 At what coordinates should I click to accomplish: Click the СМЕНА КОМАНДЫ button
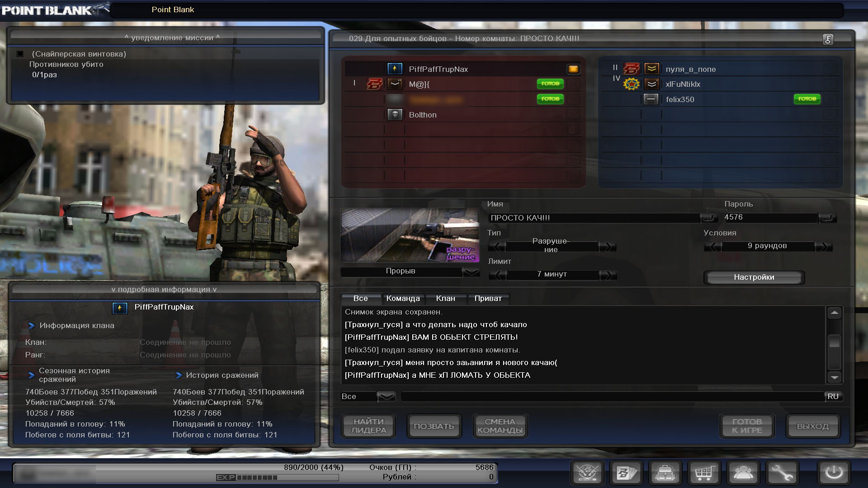500,426
